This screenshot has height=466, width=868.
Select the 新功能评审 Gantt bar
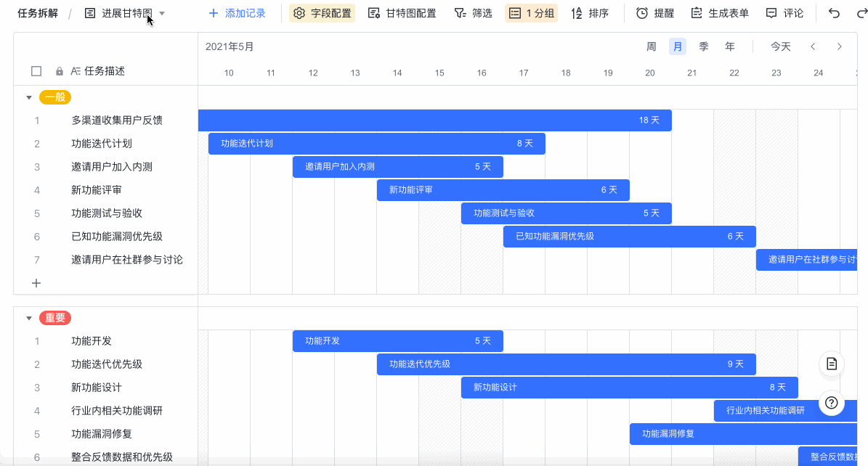[503, 190]
